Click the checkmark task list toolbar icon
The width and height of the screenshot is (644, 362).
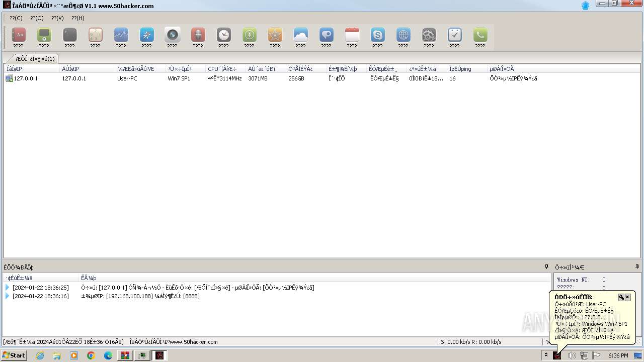click(x=455, y=35)
